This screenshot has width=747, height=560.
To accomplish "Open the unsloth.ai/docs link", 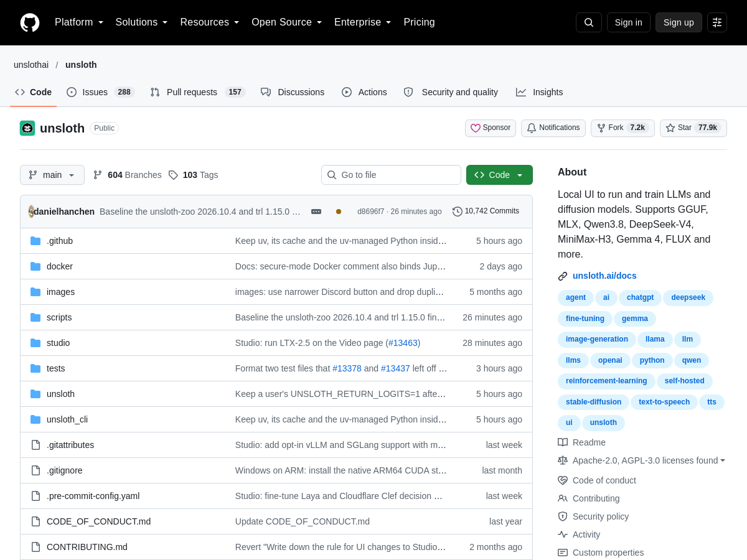I will pyautogui.click(x=604, y=276).
